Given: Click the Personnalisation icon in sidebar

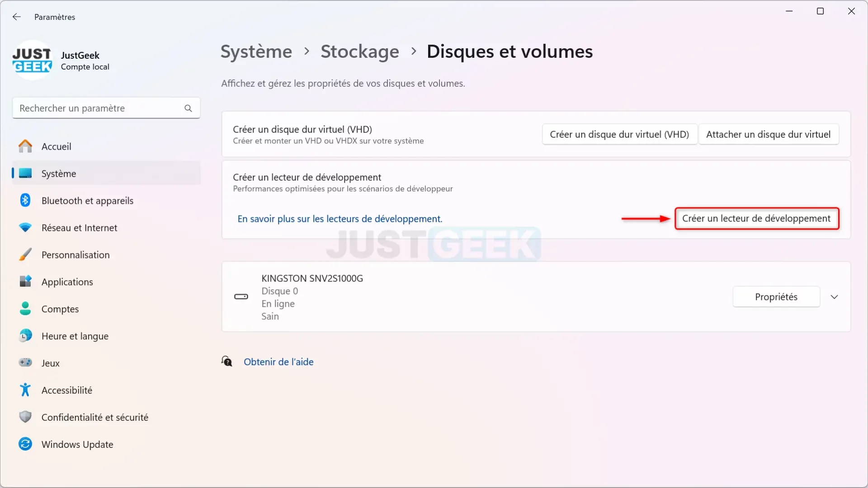Looking at the screenshot, I should tap(24, 254).
